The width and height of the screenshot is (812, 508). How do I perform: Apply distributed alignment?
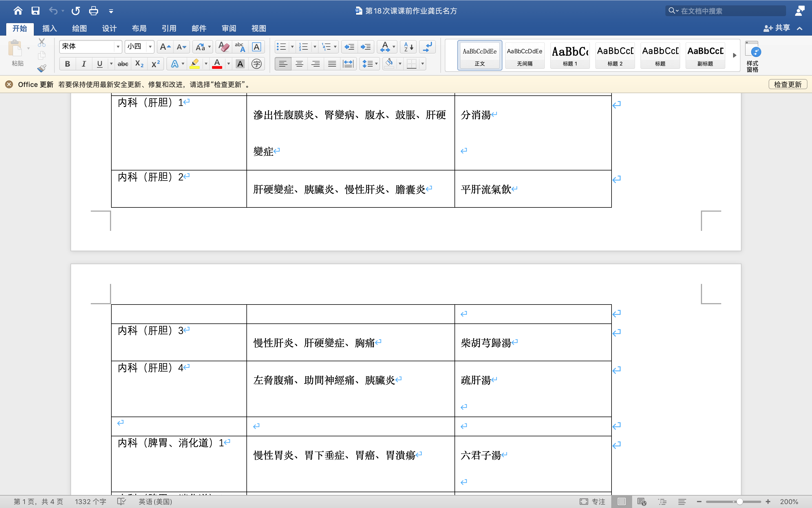[x=348, y=64]
